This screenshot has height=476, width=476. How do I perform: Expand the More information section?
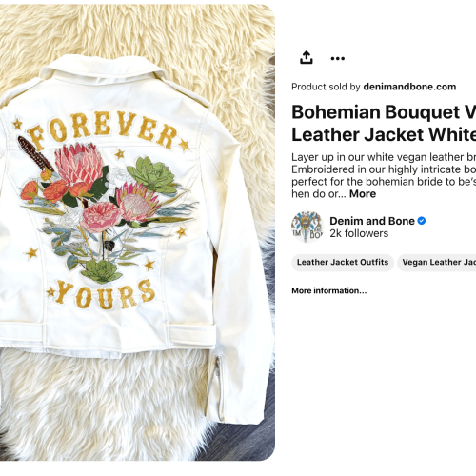pyautogui.click(x=329, y=290)
